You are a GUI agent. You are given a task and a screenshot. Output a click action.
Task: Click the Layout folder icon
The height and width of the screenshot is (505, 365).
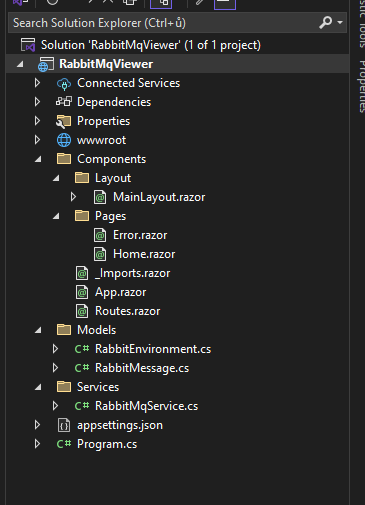82,178
